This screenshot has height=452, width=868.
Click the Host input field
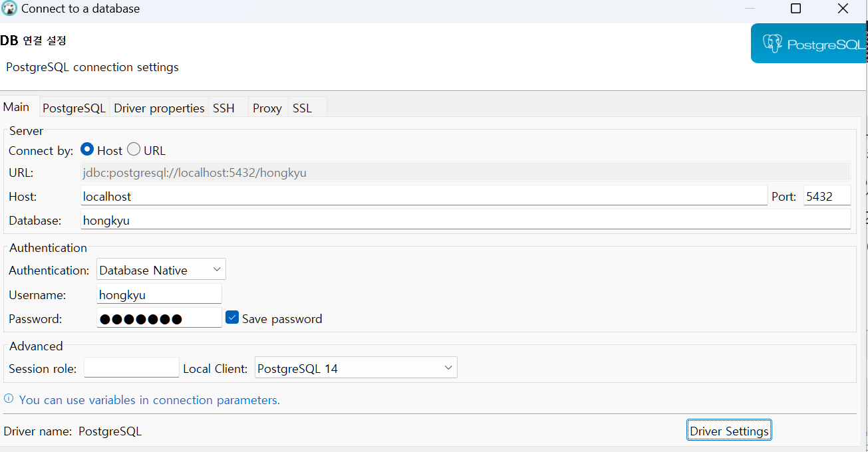tap(424, 196)
